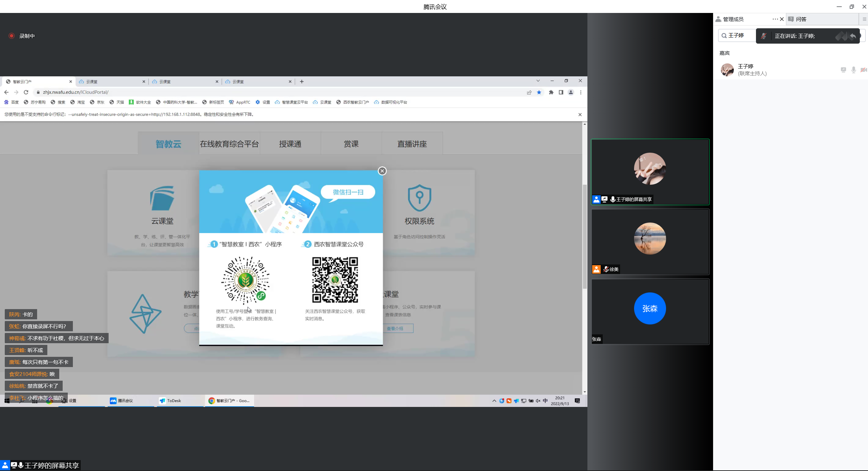868x471 pixels.
Task: Click the share page icon in address bar
Action: coord(529,92)
